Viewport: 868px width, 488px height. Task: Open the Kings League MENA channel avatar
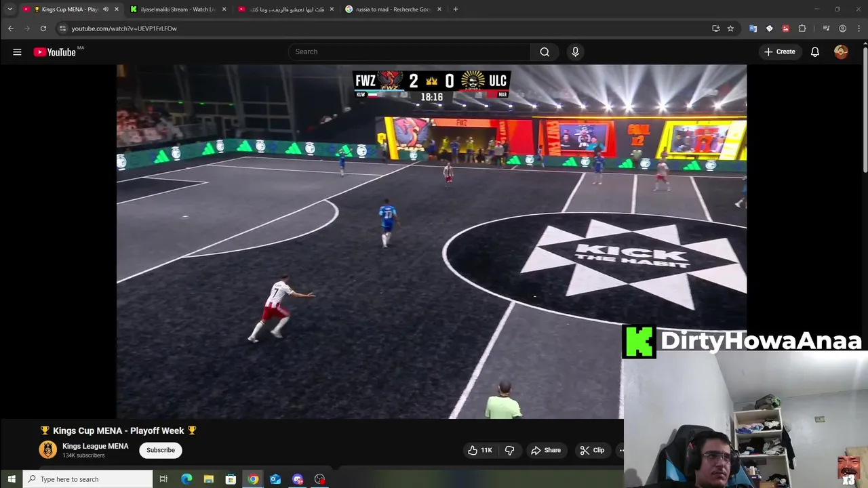47,449
